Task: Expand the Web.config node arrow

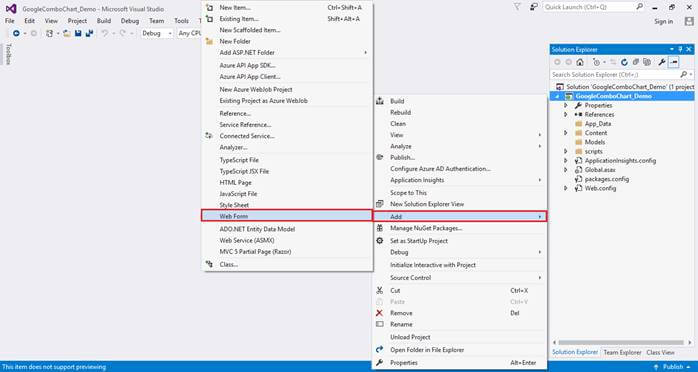Action: coord(566,188)
